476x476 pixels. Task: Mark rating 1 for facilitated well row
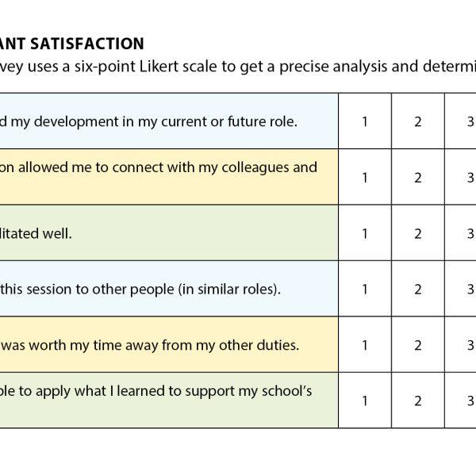(365, 232)
